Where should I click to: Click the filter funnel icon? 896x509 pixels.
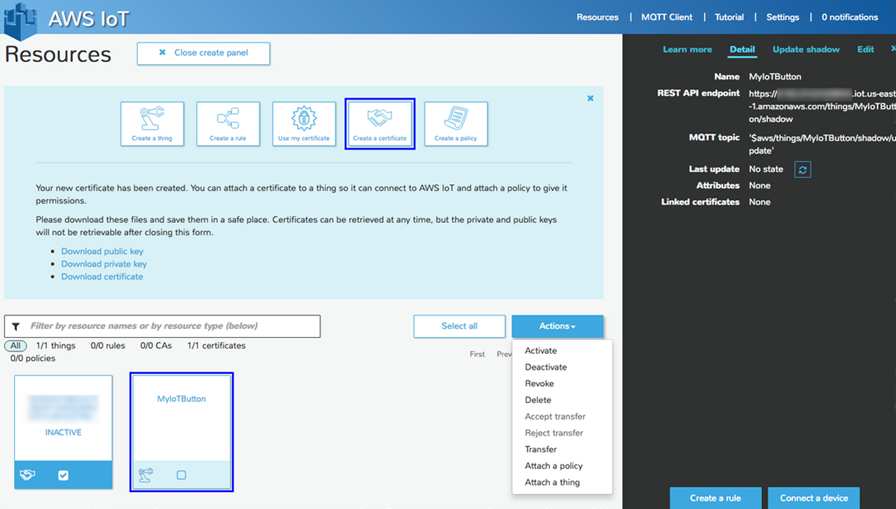(16, 326)
